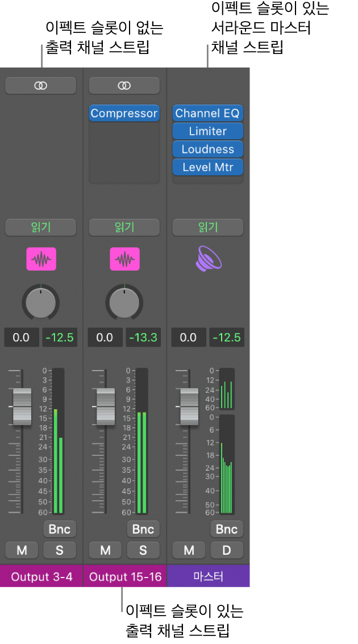Select the Output 15-16 channel name label
This screenshot has height=644, width=358.
[x=125, y=576]
